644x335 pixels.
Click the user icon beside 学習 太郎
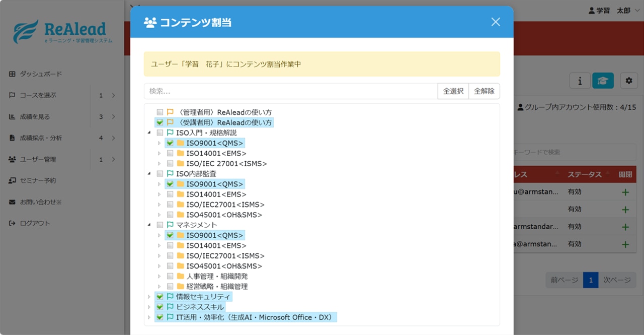pos(591,11)
